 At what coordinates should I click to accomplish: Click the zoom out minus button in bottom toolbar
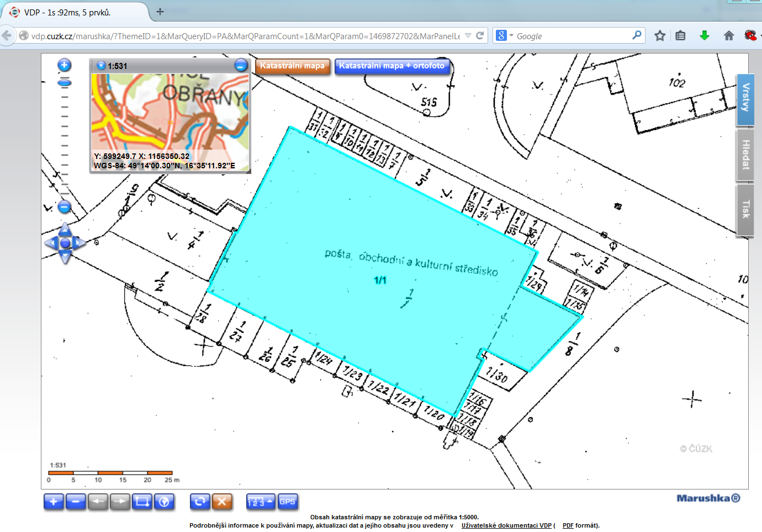click(x=76, y=502)
